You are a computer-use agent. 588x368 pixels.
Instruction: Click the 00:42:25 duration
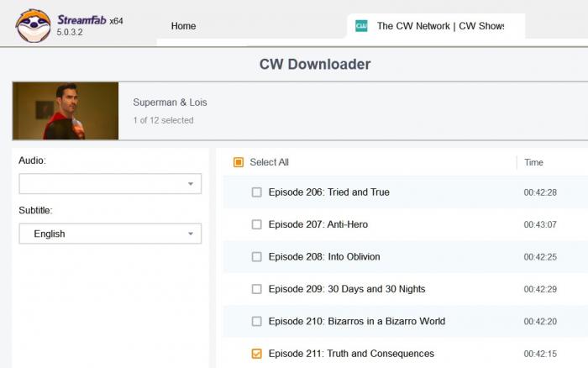coord(540,257)
